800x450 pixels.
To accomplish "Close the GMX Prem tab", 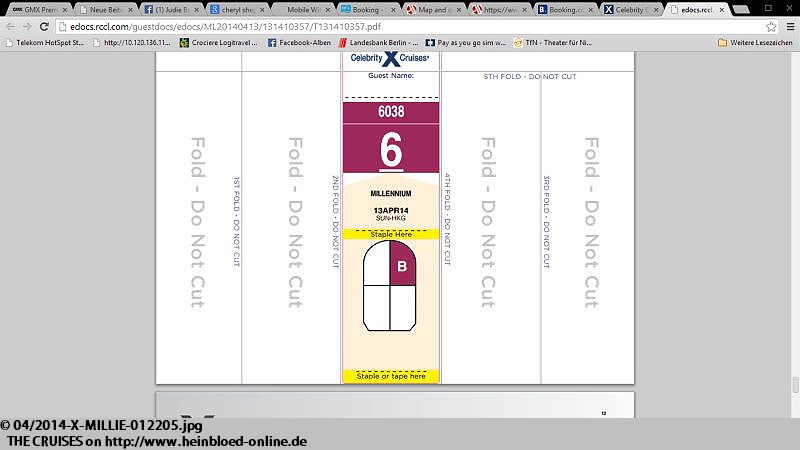I will [65, 10].
